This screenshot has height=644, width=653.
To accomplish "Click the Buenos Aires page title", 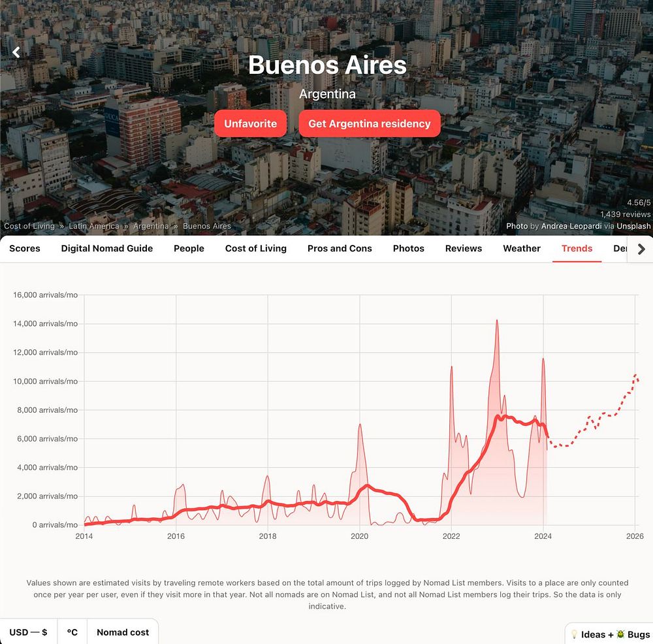I will pos(327,65).
